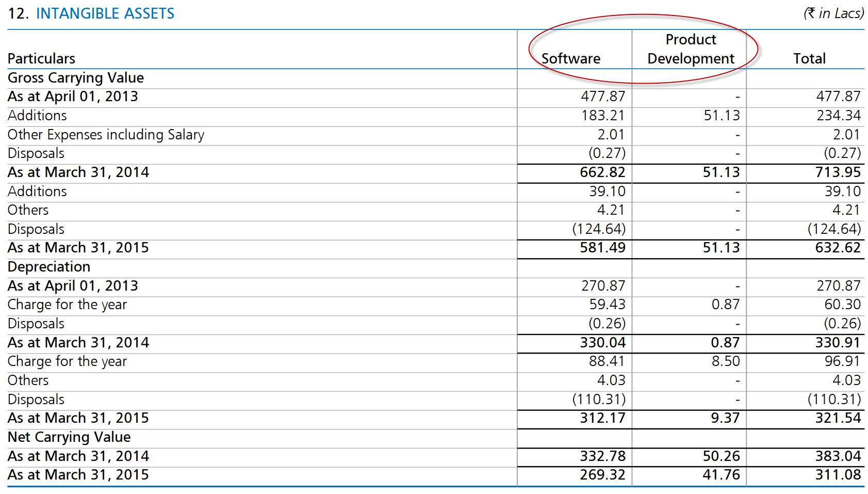
Task: Select Product Development depreciation value 9.37
Action: coord(725,418)
